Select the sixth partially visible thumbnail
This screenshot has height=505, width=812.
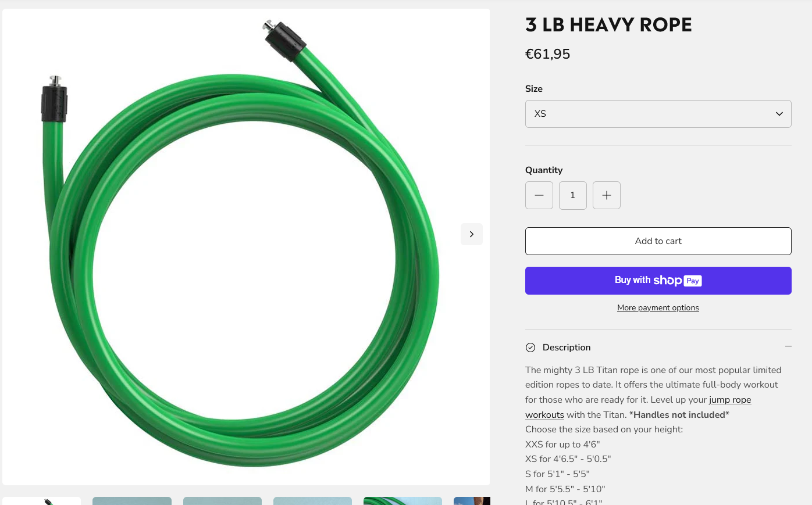tap(472, 501)
